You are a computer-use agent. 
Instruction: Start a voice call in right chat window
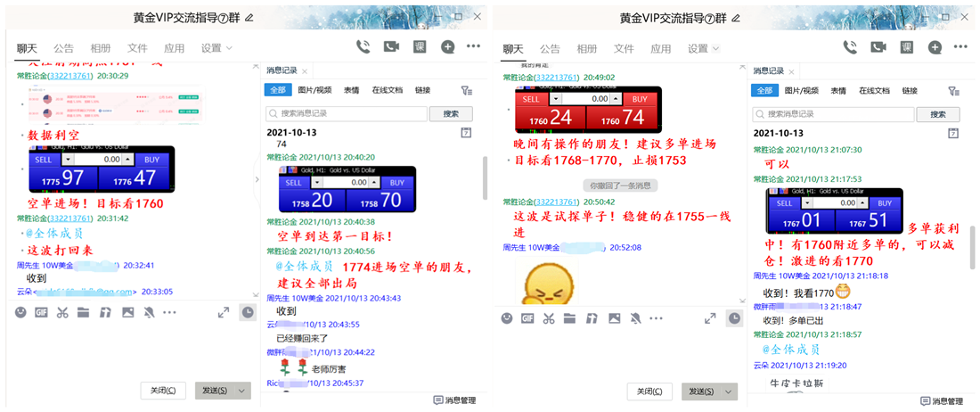pos(849,46)
